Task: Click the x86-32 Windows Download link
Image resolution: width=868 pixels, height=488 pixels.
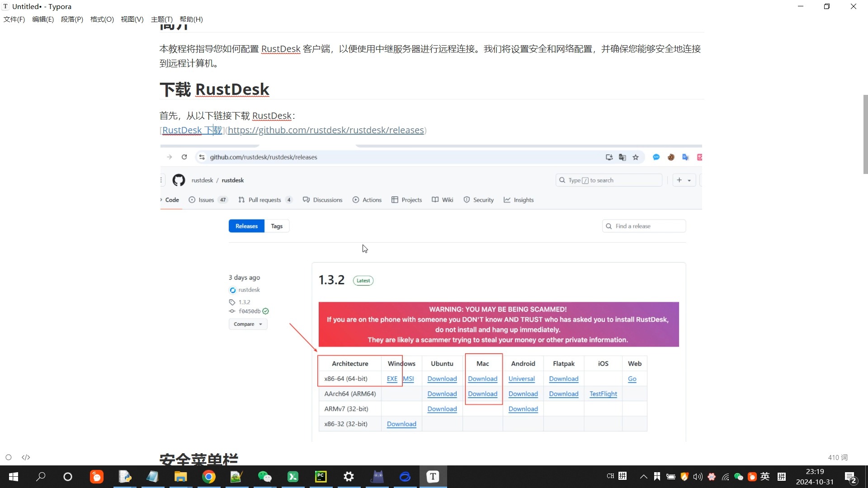Action: tap(401, 424)
